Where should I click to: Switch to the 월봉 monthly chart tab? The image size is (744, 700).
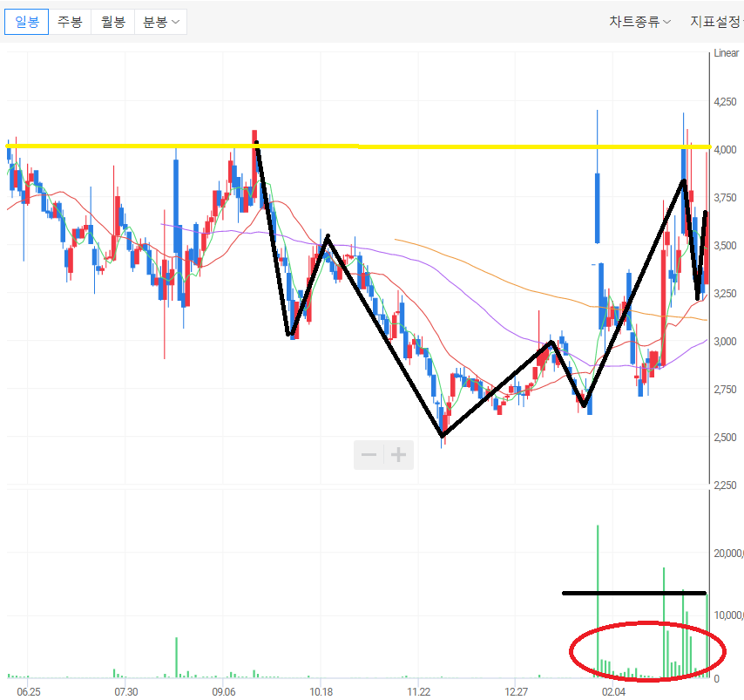click(113, 22)
